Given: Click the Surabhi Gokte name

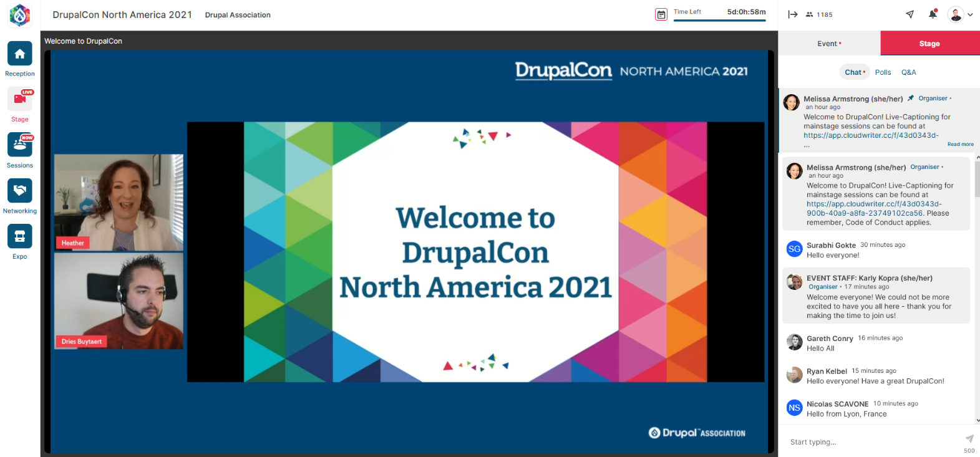Looking at the screenshot, I should 831,245.
